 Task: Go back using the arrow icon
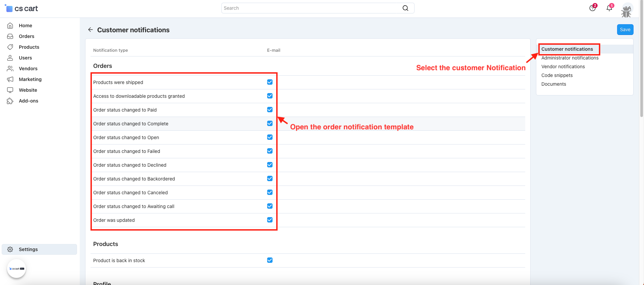91,30
